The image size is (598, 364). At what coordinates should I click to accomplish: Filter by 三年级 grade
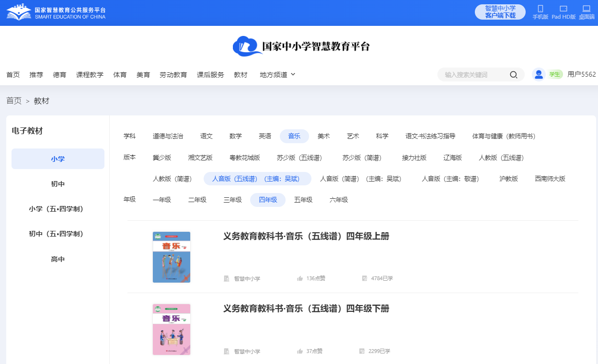click(232, 200)
